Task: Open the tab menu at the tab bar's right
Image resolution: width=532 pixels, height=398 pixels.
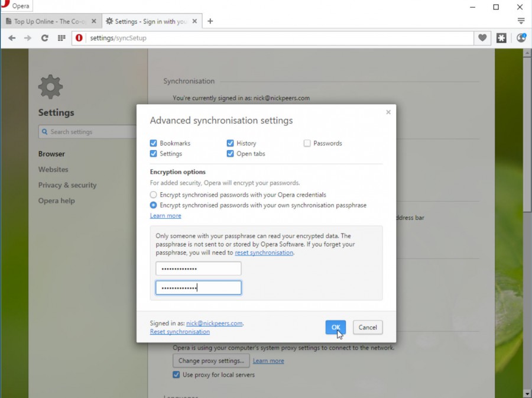Action: 521,20
